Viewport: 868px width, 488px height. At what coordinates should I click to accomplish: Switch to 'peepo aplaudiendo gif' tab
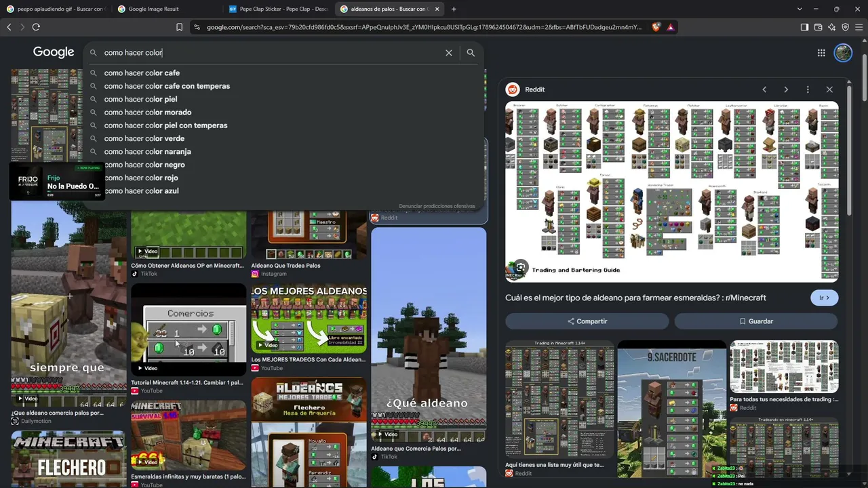coord(56,9)
